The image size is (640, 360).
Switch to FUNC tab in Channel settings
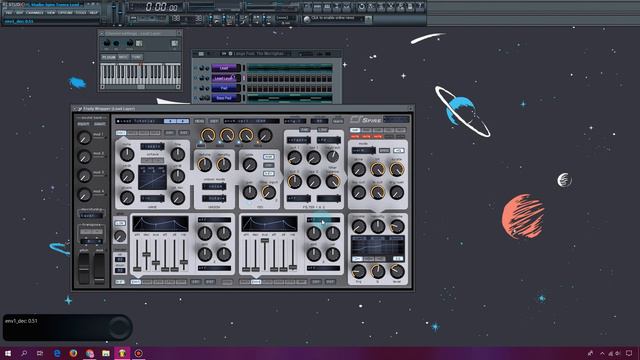[136, 57]
